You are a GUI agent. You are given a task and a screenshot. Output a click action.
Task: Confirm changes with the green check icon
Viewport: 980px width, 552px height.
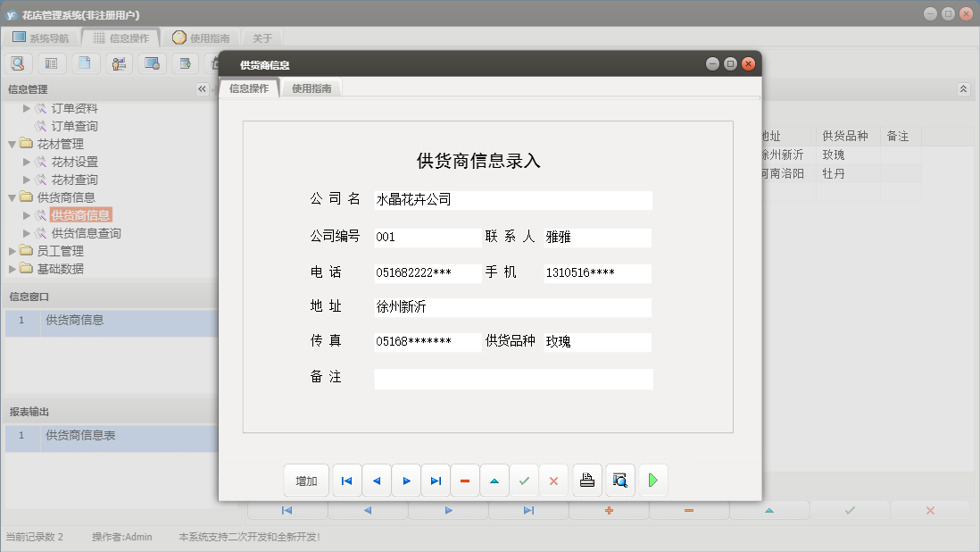click(524, 480)
